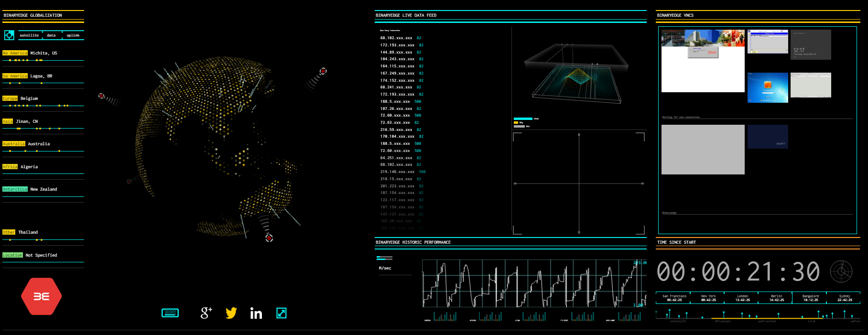This screenshot has height=335, width=868.
Task: Click the cyan 'Yeah' legend swatch
Action: click(x=523, y=119)
